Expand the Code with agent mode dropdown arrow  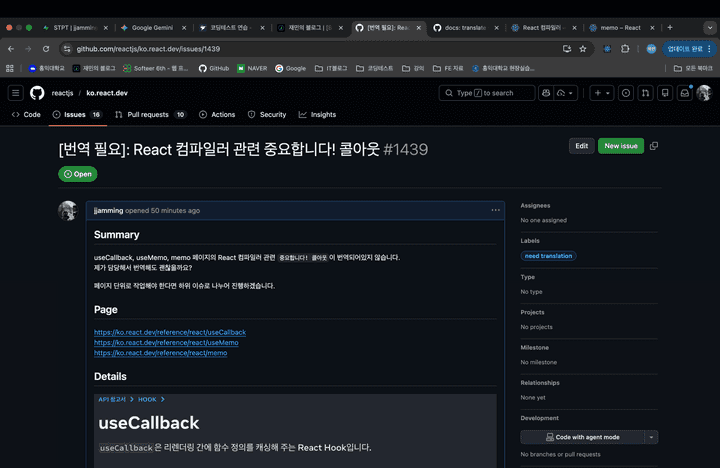[652, 437]
